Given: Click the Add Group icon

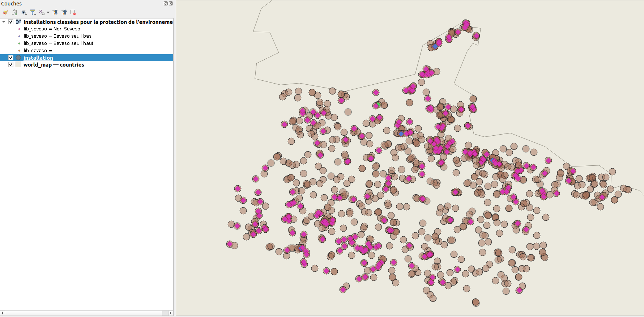Looking at the screenshot, I should coord(14,12).
